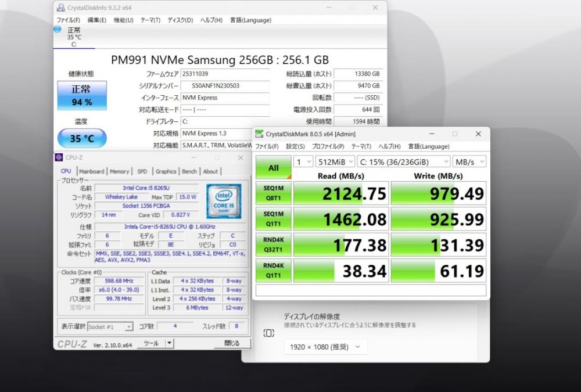Run the RND4K Q1T1 test
This screenshot has width=581, height=392.
274,271
